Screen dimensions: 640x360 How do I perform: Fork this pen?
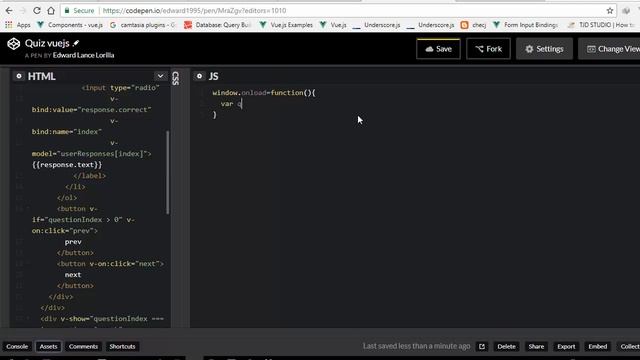488,49
